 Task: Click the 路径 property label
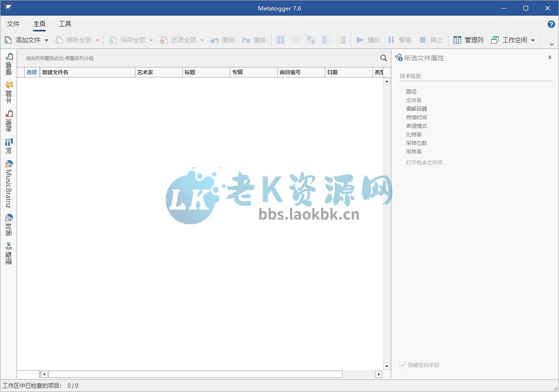point(411,92)
